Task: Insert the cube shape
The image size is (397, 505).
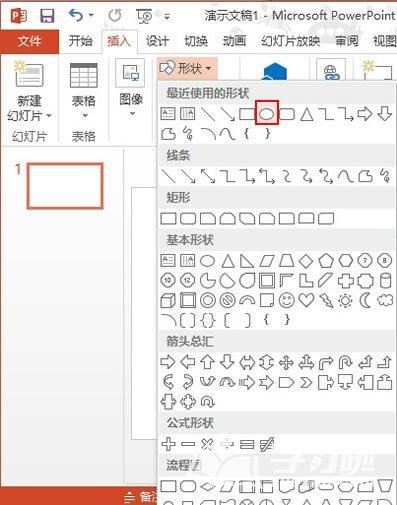Action: tap(168, 301)
